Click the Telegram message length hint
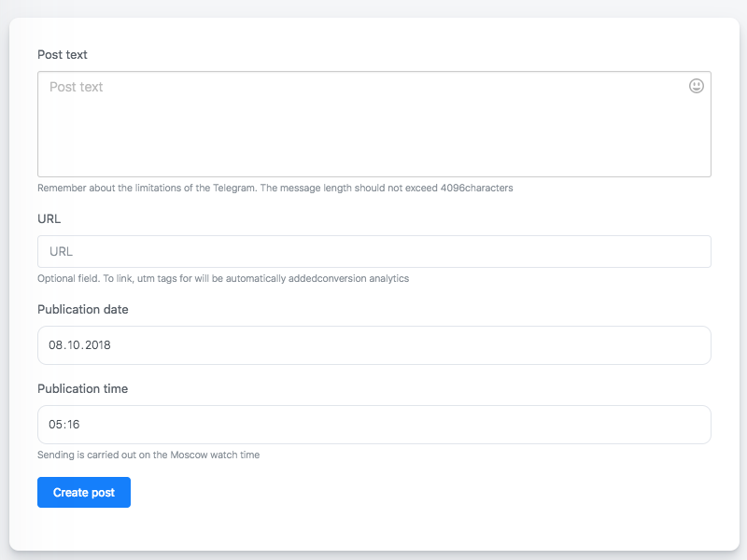 click(x=275, y=188)
